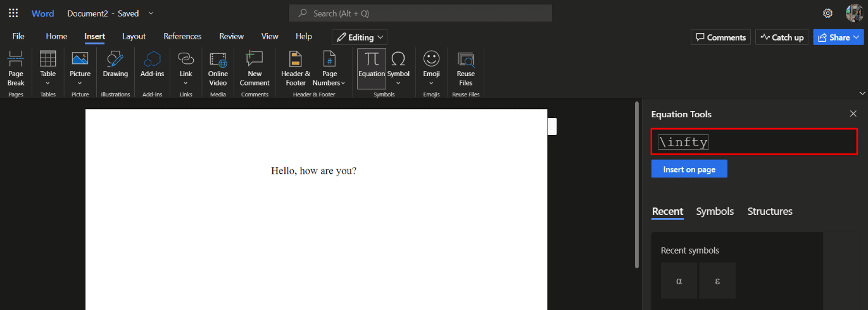Switch to the View tab
This screenshot has height=310, width=868.
coord(270,36)
